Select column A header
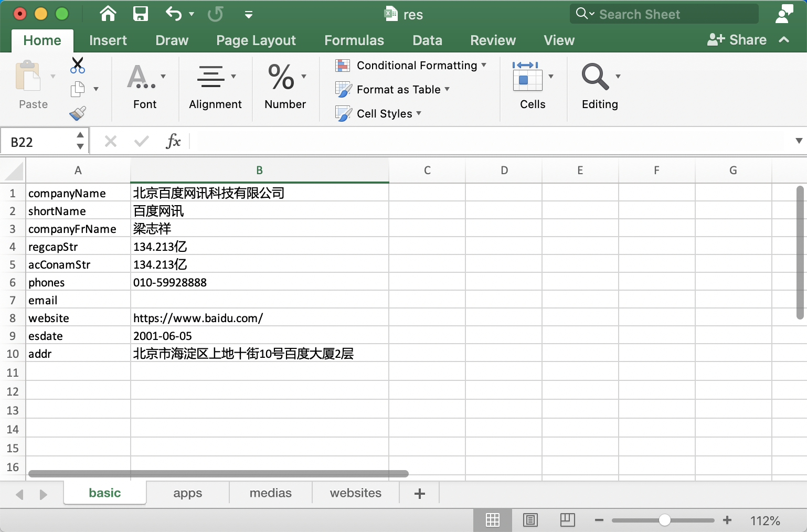Screen dimensions: 807x532 78,170
